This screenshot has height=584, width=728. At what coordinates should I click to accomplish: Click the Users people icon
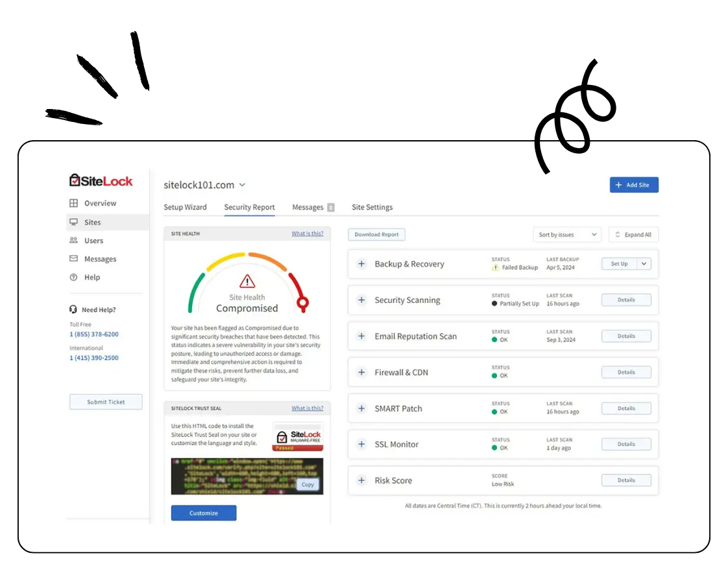pyautogui.click(x=73, y=241)
